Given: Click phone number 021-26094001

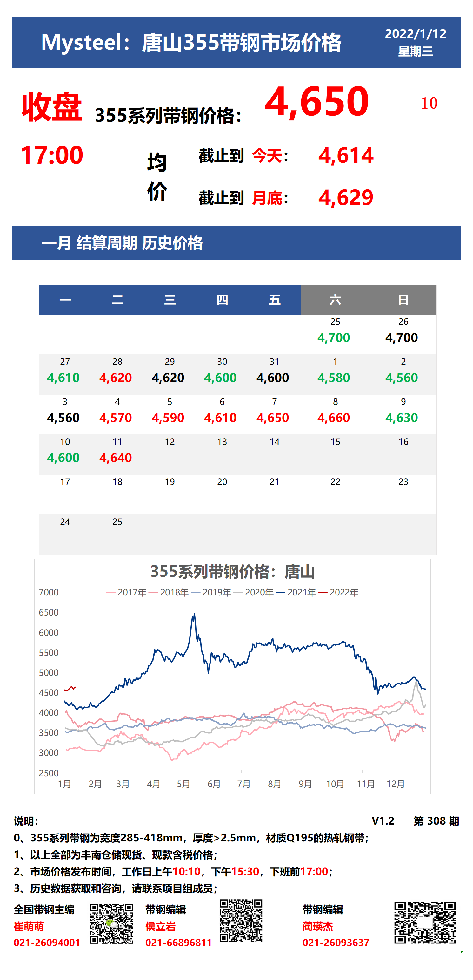Looking at the screenshot, I should click(47, 943).
